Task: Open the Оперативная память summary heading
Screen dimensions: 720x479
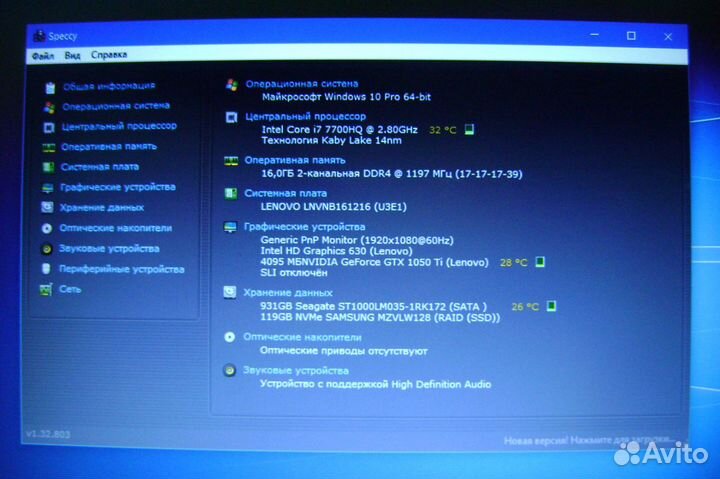Action: pos(295,160)
